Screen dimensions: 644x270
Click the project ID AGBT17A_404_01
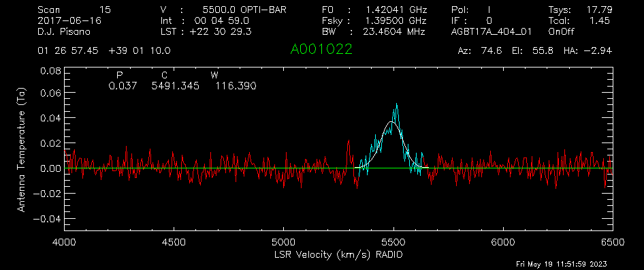click(x=492, y=31)
